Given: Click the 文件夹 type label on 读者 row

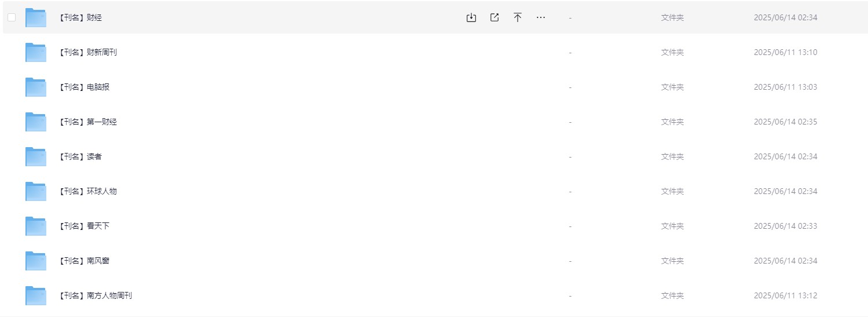Looking at the screenshot, I should pos(672,156).
